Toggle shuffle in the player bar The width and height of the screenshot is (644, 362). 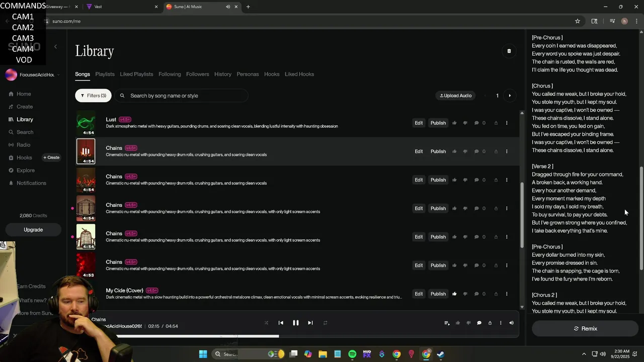266,323
